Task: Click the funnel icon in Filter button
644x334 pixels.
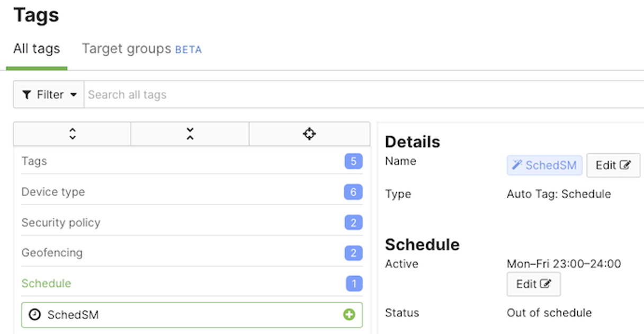Action: pyautogui.click(x=26, y=95)
